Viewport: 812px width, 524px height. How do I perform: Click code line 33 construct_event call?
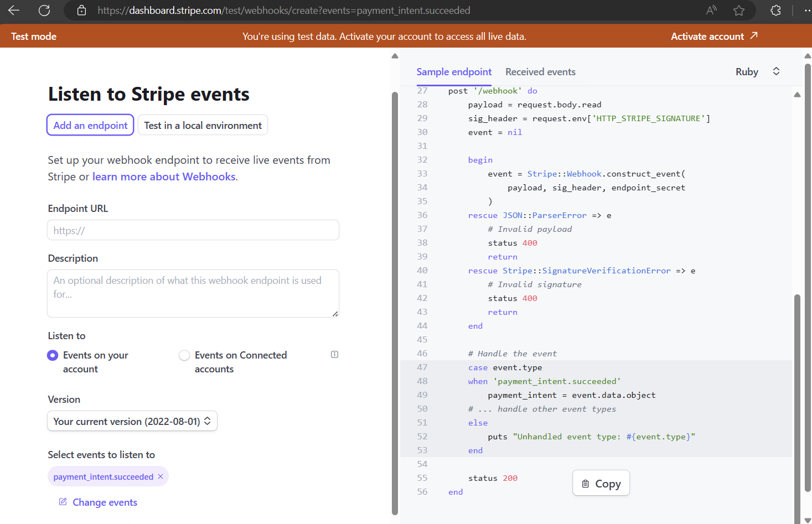(x=586, y=174)
